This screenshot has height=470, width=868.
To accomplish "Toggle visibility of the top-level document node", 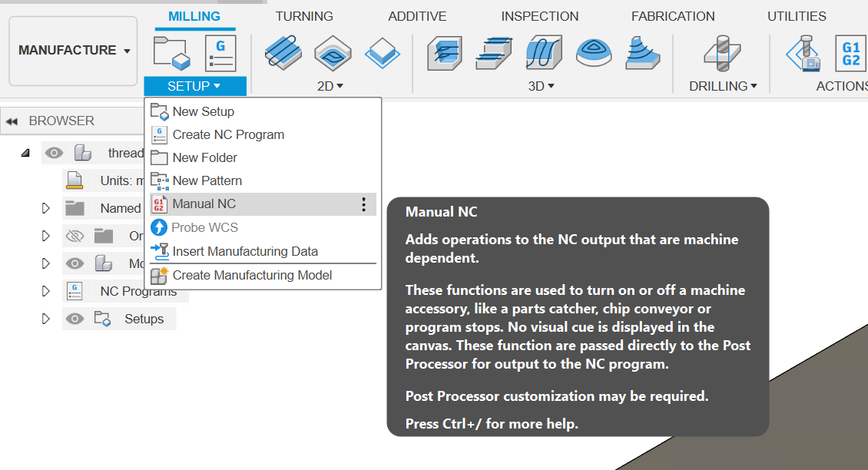I will click(54, 153).
